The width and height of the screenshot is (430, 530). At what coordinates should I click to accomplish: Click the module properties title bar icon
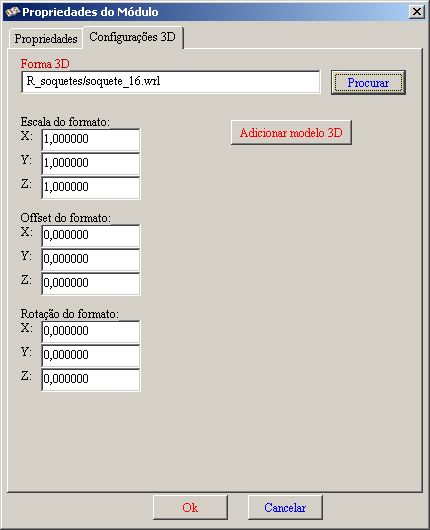(x=13, y=12)
